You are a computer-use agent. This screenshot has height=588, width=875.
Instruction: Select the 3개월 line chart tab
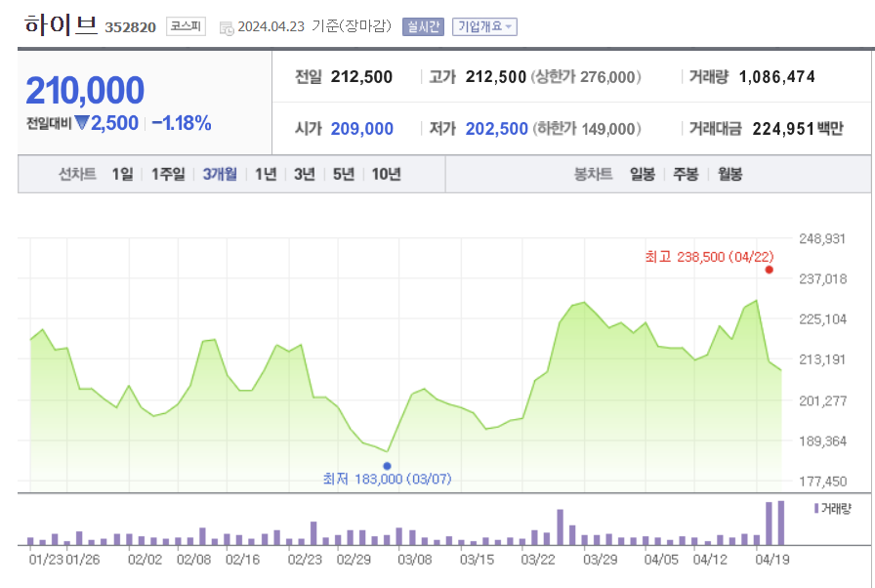pos(220,174)
